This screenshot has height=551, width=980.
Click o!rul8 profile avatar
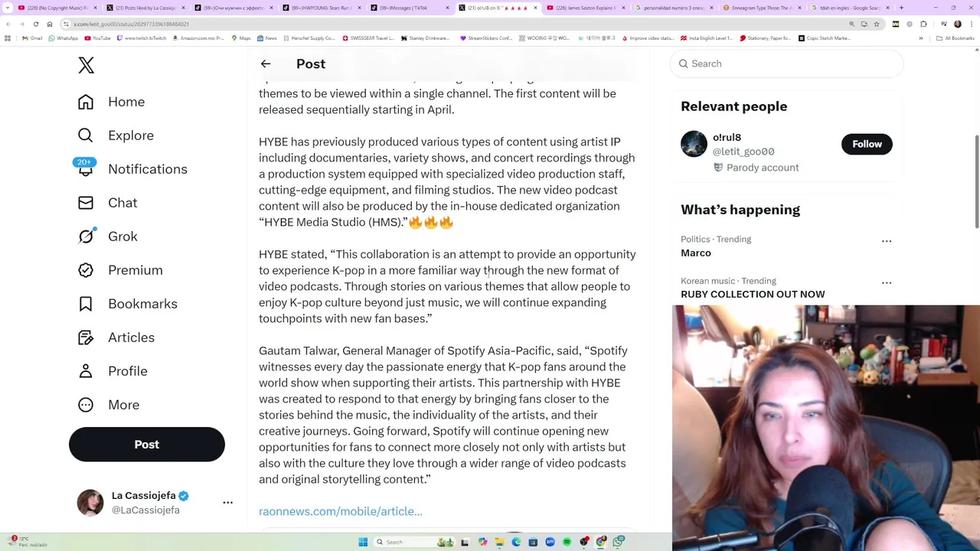click(694, 144)
